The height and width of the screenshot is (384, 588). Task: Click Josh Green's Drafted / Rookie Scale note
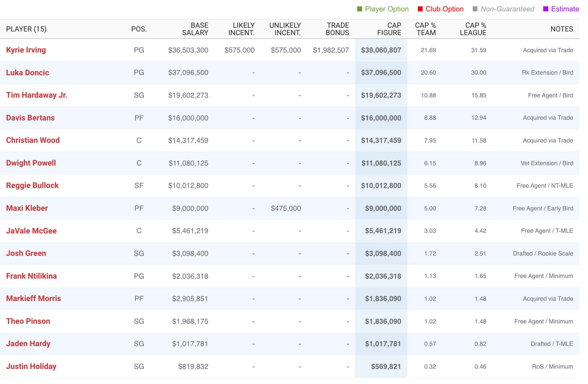click(543, 254)
